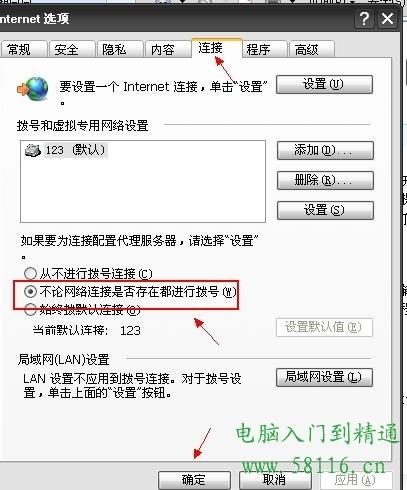This screenshot has width=407, height=490.
Task: Click the 删除(R)... button
Action: tap(325, 180)
